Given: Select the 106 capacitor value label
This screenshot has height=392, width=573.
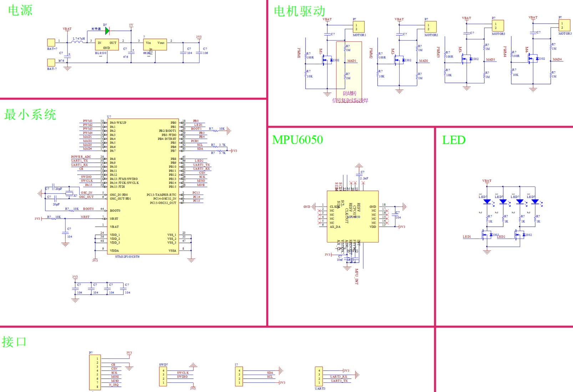Looking at the screenshot, I should point(206,53).
